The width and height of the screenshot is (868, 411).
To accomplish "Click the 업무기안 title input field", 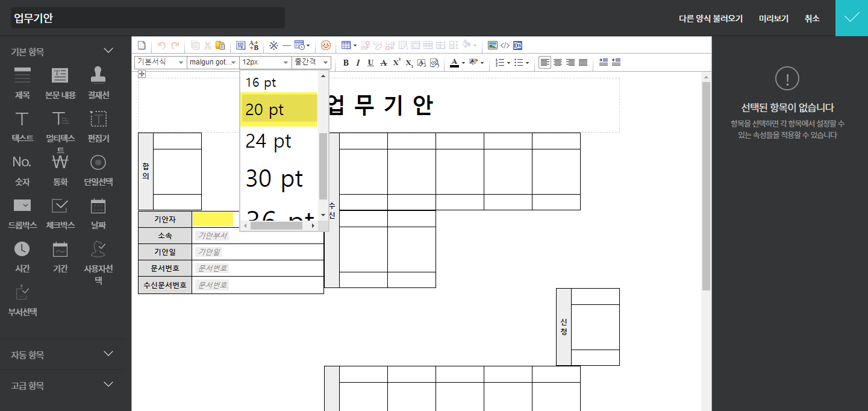I will pos(148,18).
